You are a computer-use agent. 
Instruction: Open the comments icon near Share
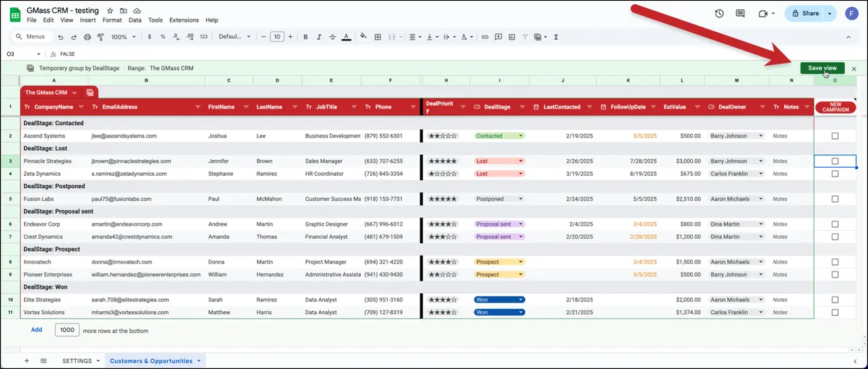click(740, 13)
